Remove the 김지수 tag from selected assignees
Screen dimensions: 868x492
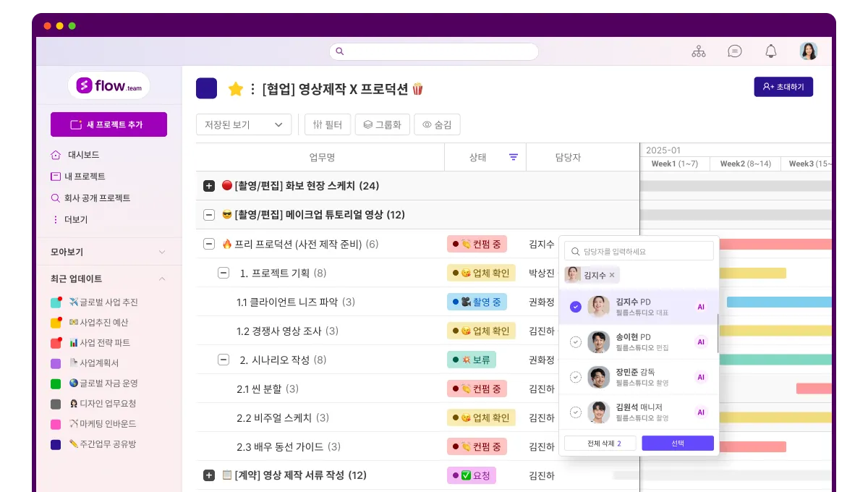612,275
